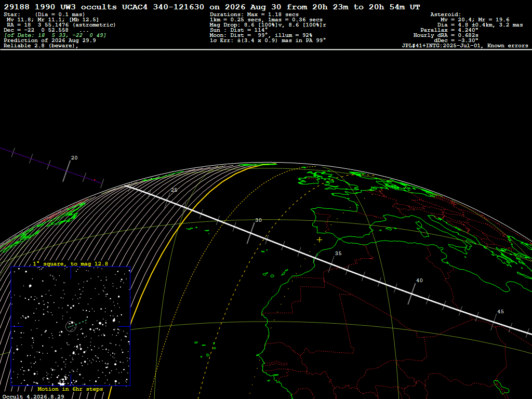Image resolution: width=532 pixels, height=399 pixels.
Task: Click the circled target star in chart
Action: (71, 326)
